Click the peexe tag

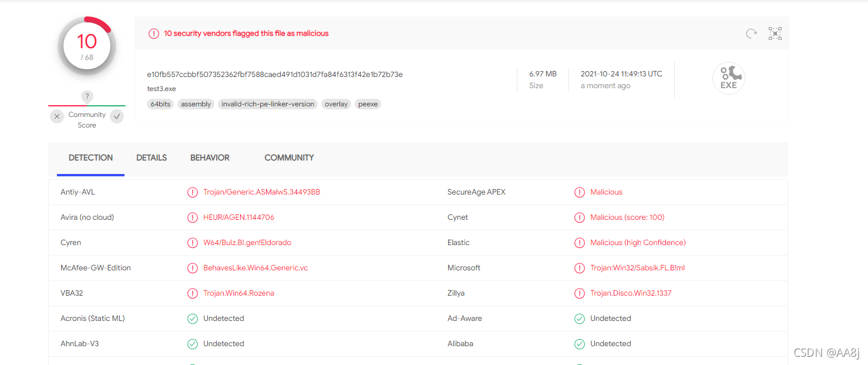(x=368, y=104)
